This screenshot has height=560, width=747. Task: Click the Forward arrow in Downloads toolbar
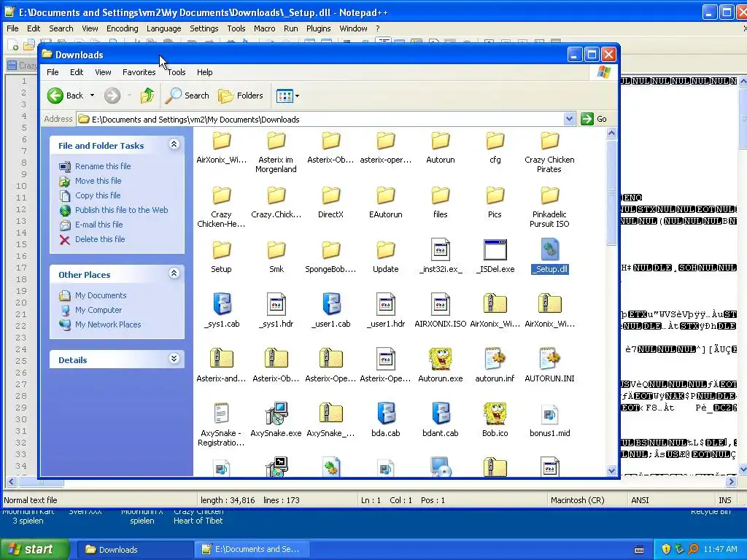tap(112, 96)
